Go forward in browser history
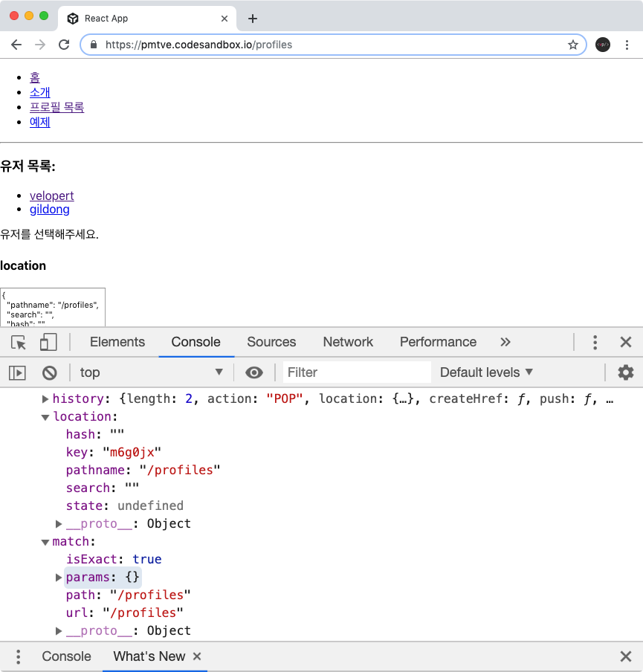643x672 pixels. click(40, 45)
